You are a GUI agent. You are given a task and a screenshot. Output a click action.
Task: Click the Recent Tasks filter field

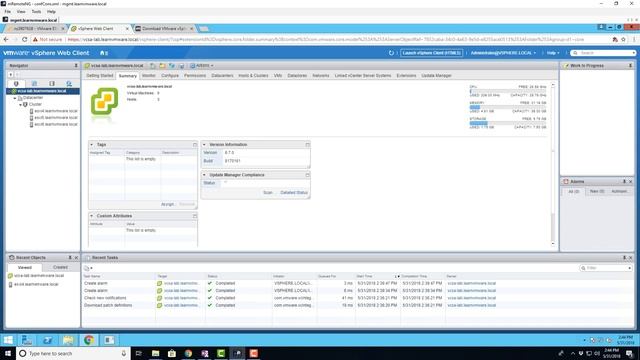606,268
